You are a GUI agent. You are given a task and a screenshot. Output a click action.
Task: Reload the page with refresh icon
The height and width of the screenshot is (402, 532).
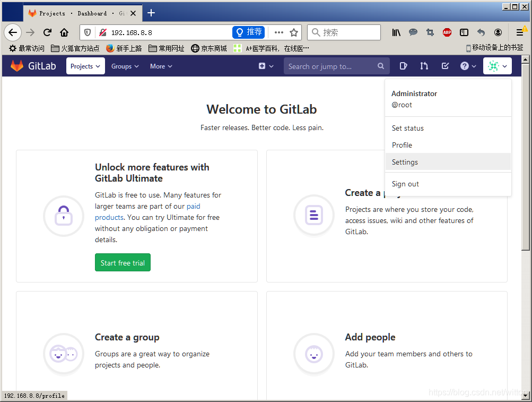click(47, 32)
